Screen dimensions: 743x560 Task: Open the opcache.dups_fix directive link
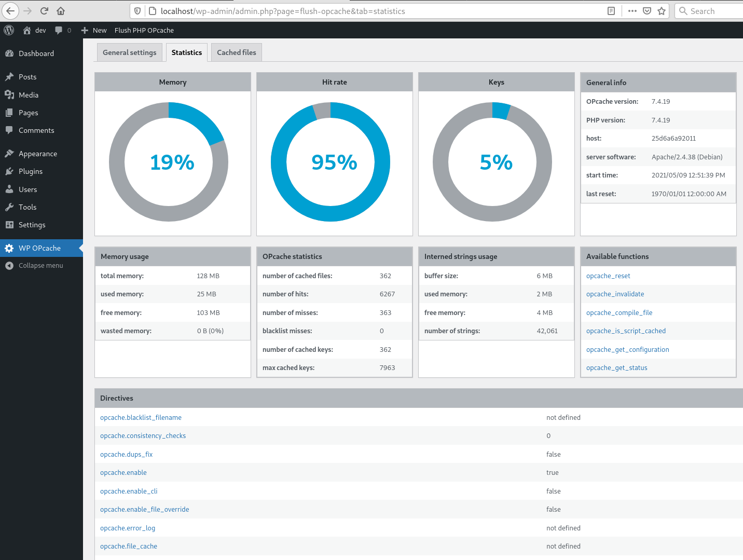(126, 454)
